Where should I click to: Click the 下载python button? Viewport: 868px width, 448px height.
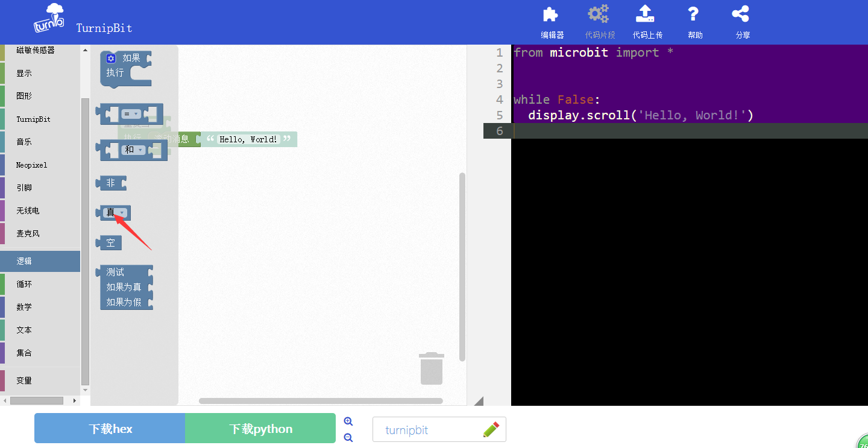[260, 428]
